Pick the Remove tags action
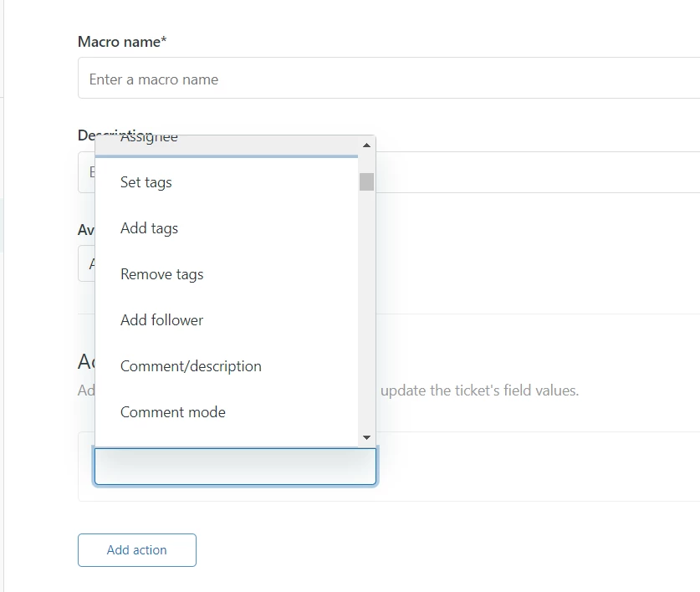700x592 pixels. click(161, 274)
